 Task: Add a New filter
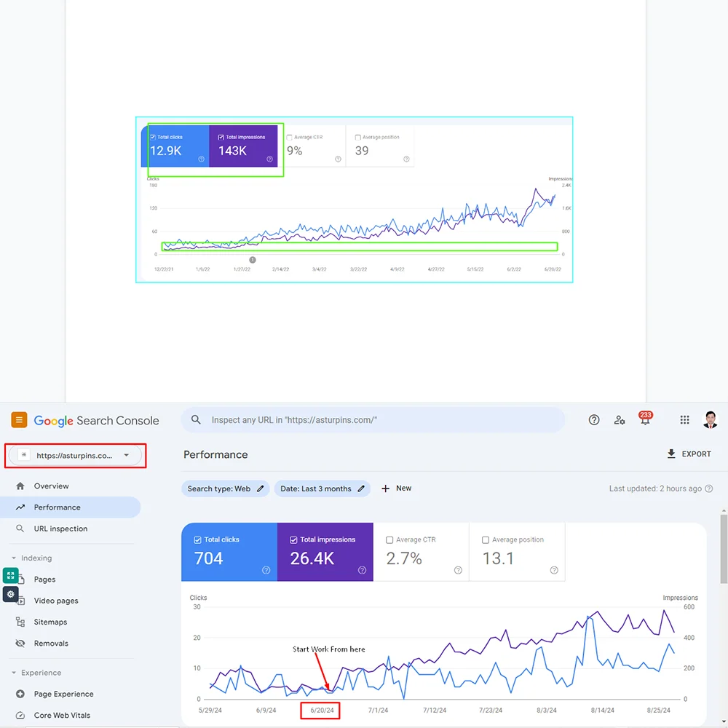[x=396, y=488]
